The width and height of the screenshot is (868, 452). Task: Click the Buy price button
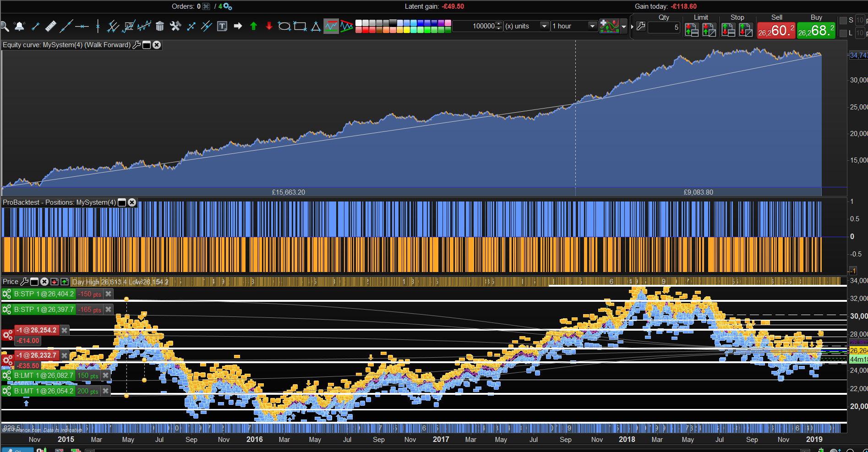coord(816,31)
